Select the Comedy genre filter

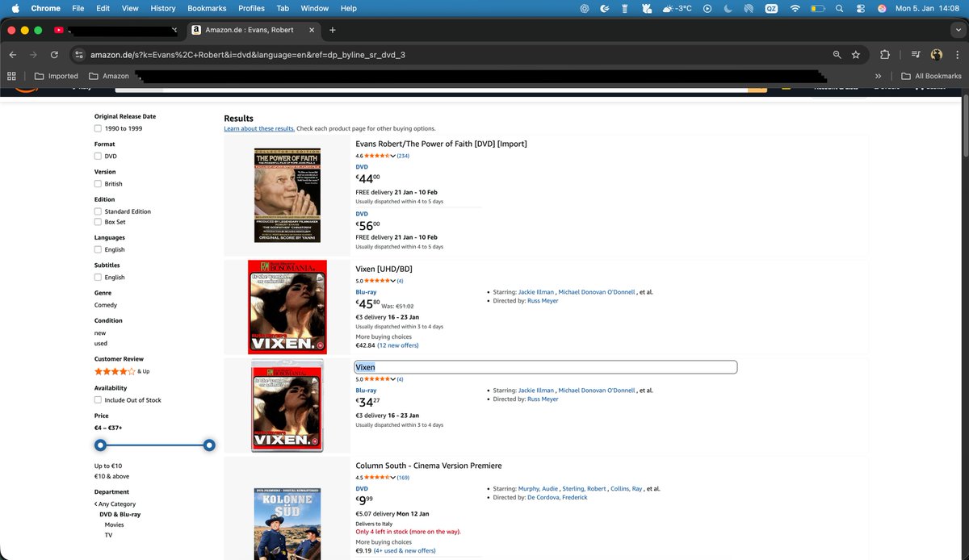coord(106,305)
